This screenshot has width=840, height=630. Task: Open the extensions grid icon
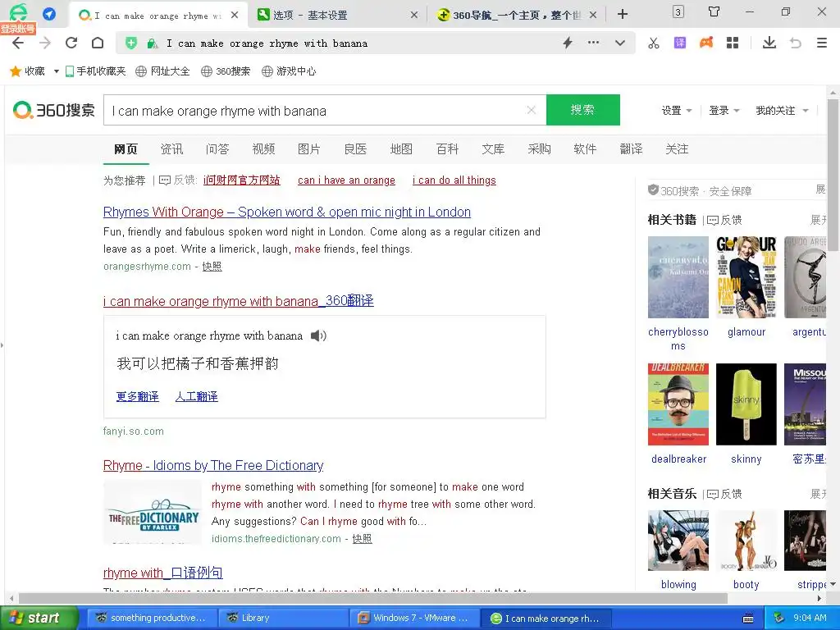733,43
